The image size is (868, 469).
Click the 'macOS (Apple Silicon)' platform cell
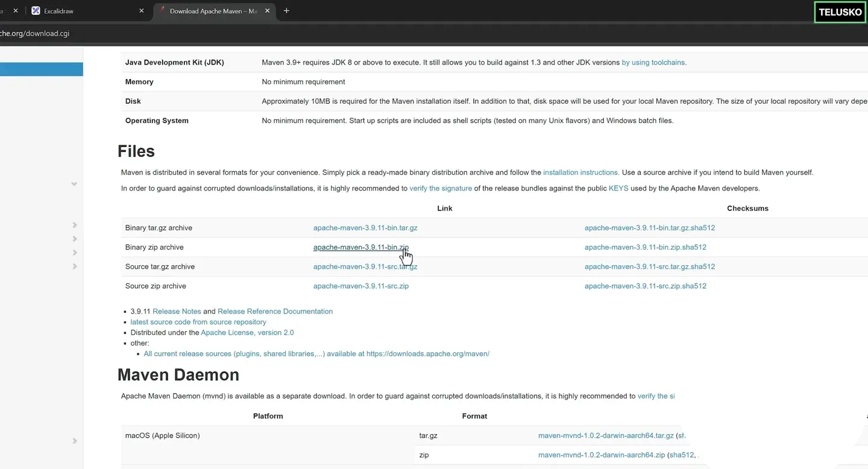(x=162, y=436)
